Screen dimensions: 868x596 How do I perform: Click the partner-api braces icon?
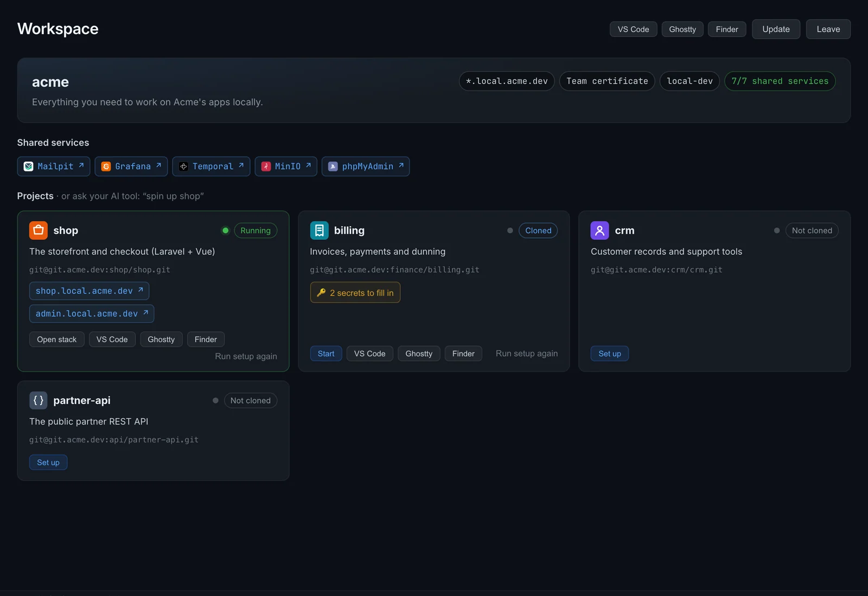tap(39, 400)
